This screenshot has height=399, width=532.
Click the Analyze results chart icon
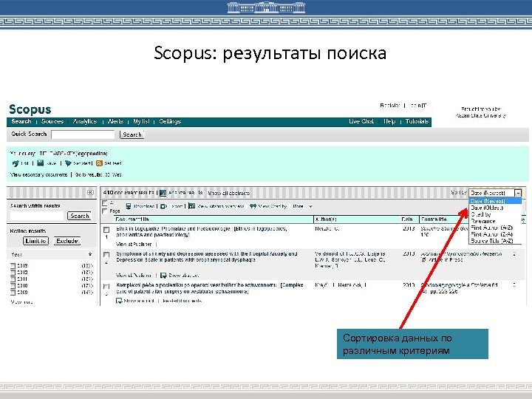tap(163, 193)
